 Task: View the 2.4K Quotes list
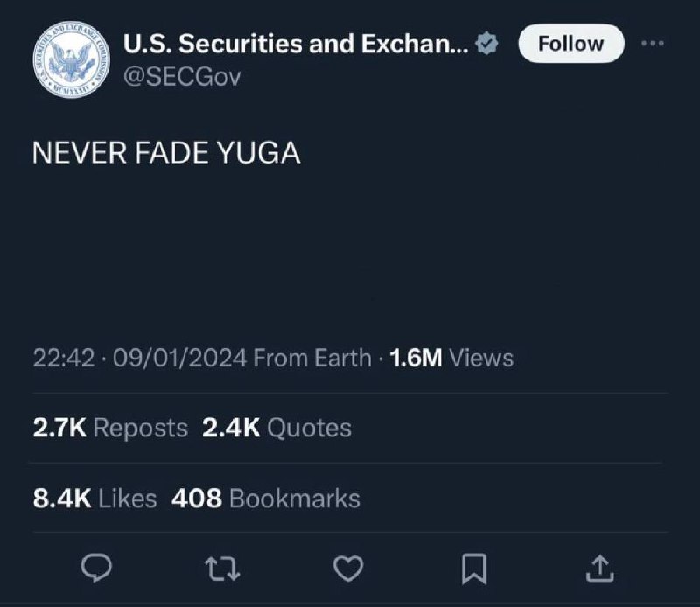coord(276,428)
